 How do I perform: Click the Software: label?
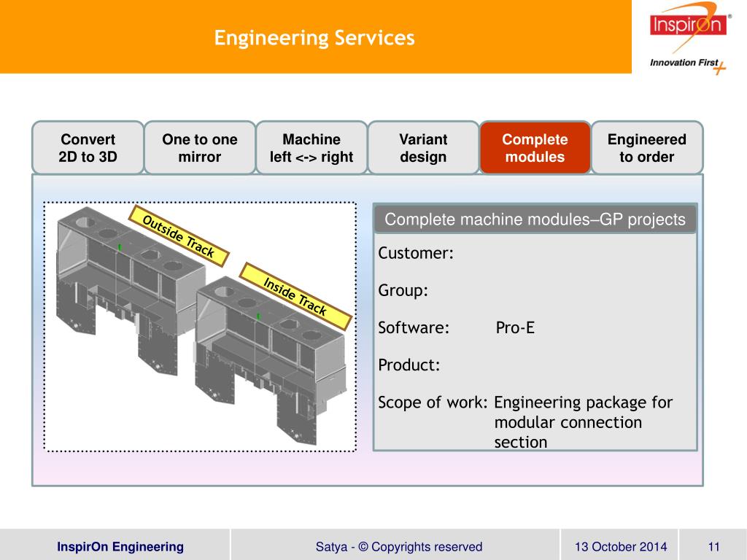tap(414, 327)
